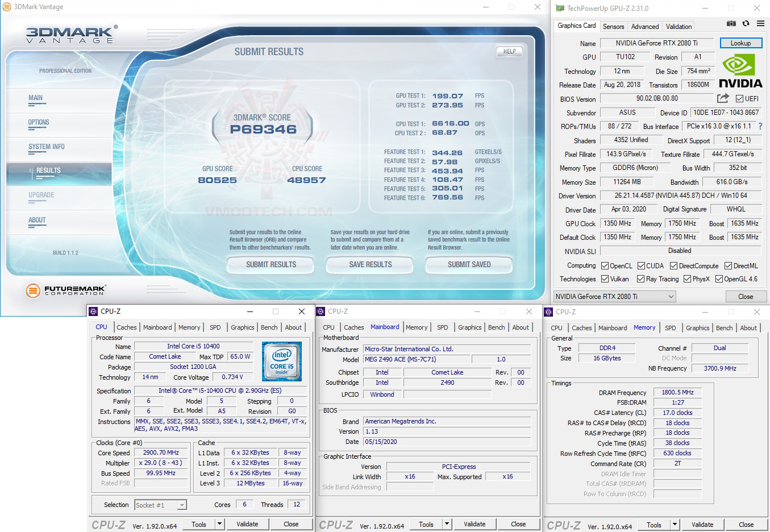Click the CPU-Z Mainboard window title icon
The image size is (770, 532).
tap(321, 311)
